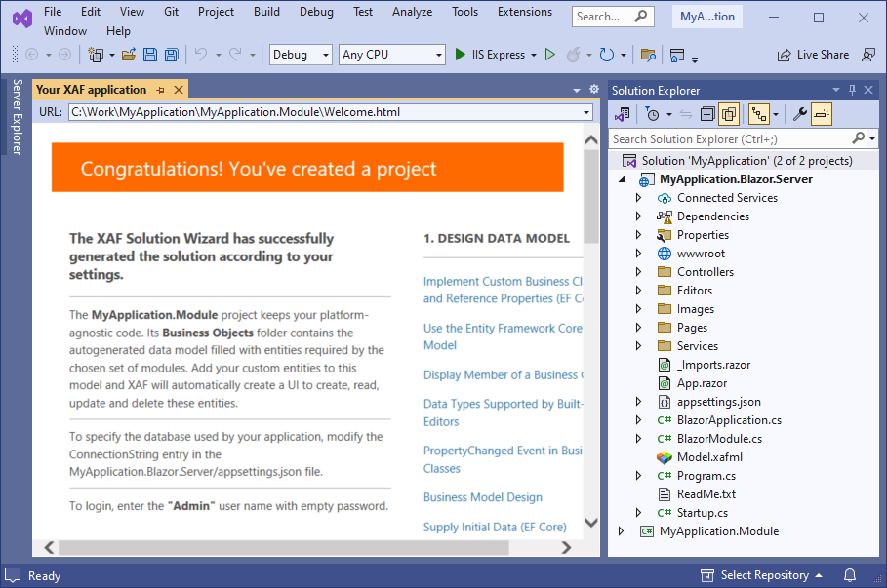887x588 pixels.
Task: Open the Extensions menu
Action: (x=524, y=12)
